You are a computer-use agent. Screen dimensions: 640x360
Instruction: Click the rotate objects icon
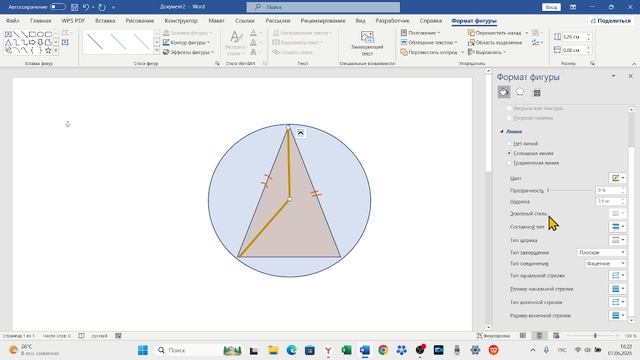[537, 42]
